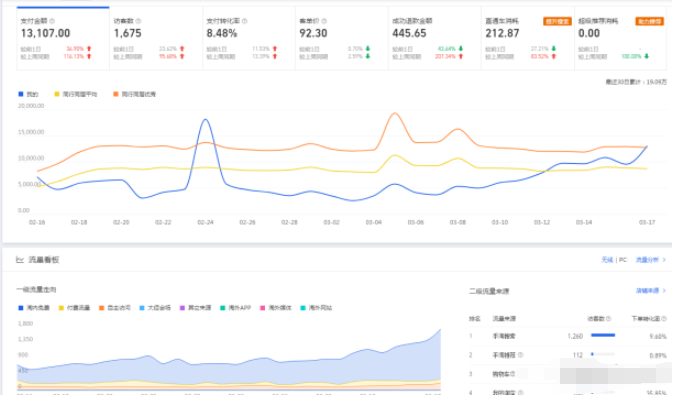Select the 92.30 average order card
The image size is (685, 408).
[x=342, y=38]
